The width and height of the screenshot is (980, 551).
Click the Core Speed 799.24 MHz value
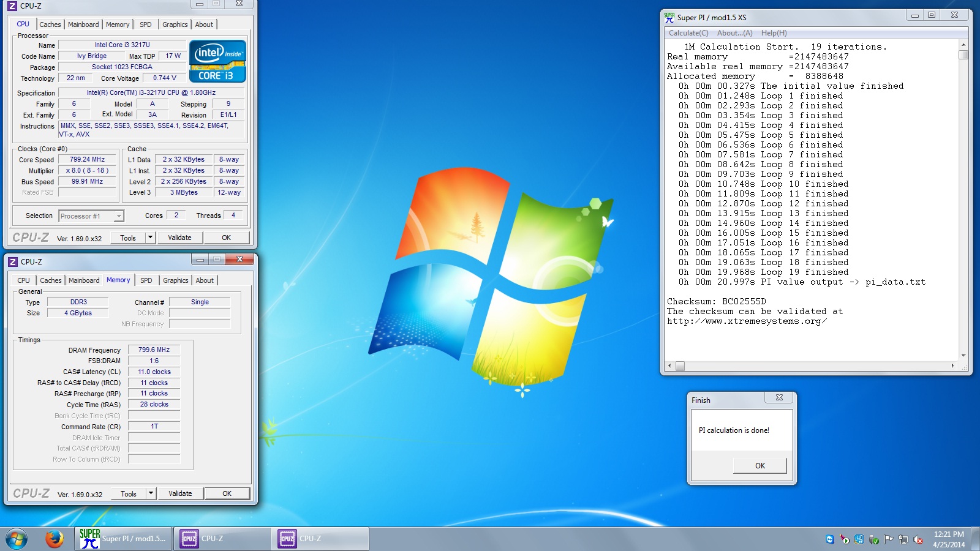tap(87, 159)
